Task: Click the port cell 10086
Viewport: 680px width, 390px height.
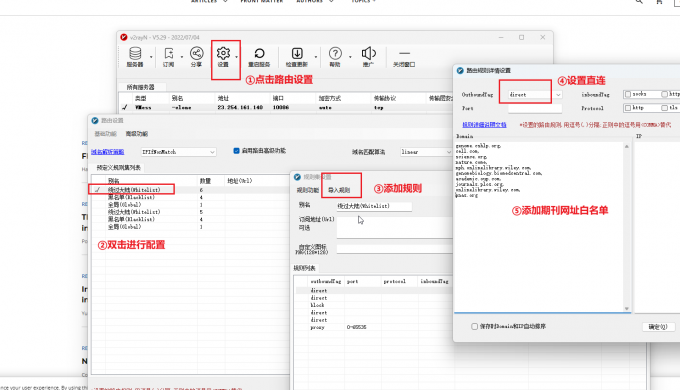Action: click(281, 107)
